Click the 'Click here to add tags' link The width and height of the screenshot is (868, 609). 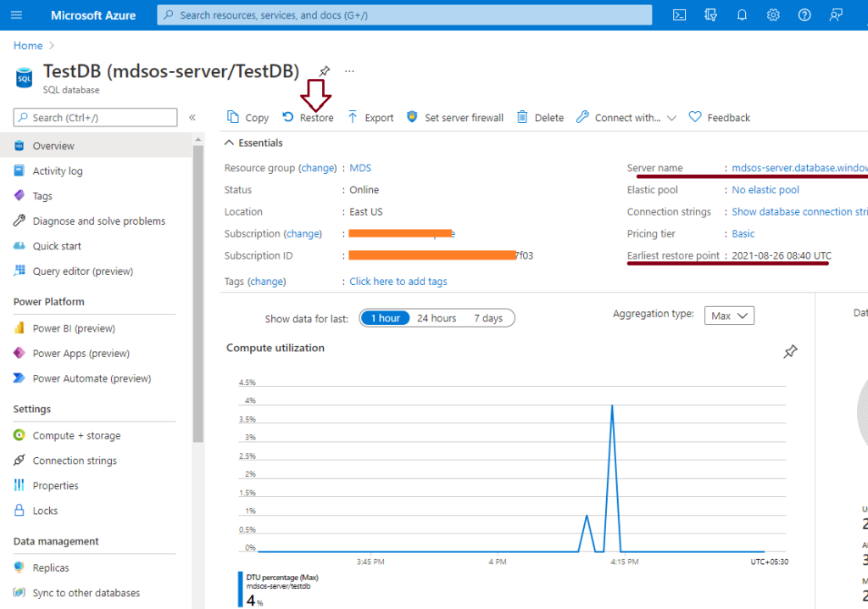398,281
